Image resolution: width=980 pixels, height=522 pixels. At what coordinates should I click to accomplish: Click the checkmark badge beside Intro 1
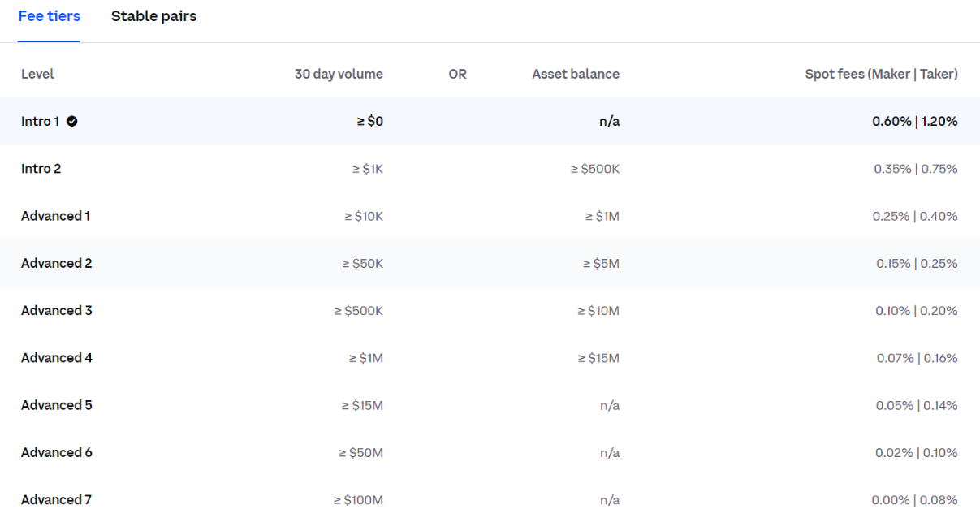coord(72,122)
